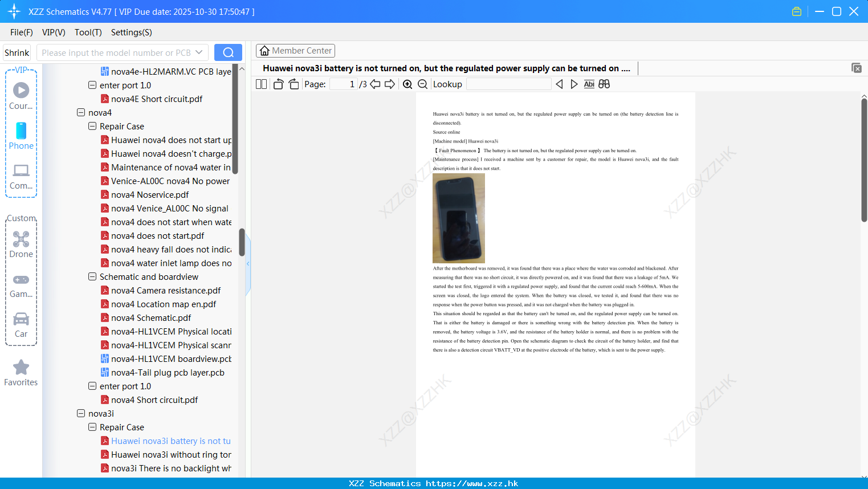Viewport: 868px width, 489px height.
Task: Click Member Center home button
Action: pyautogui.click(x=295, y=51)
